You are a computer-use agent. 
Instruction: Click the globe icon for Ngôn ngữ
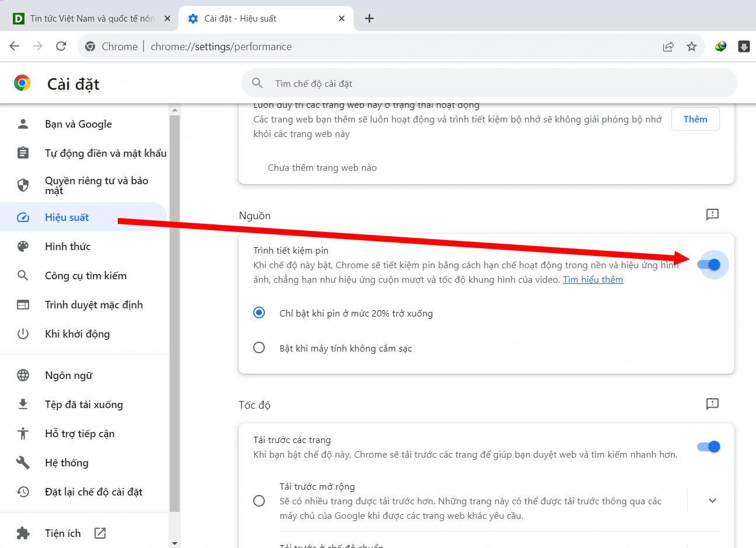(x=23, y=375)
